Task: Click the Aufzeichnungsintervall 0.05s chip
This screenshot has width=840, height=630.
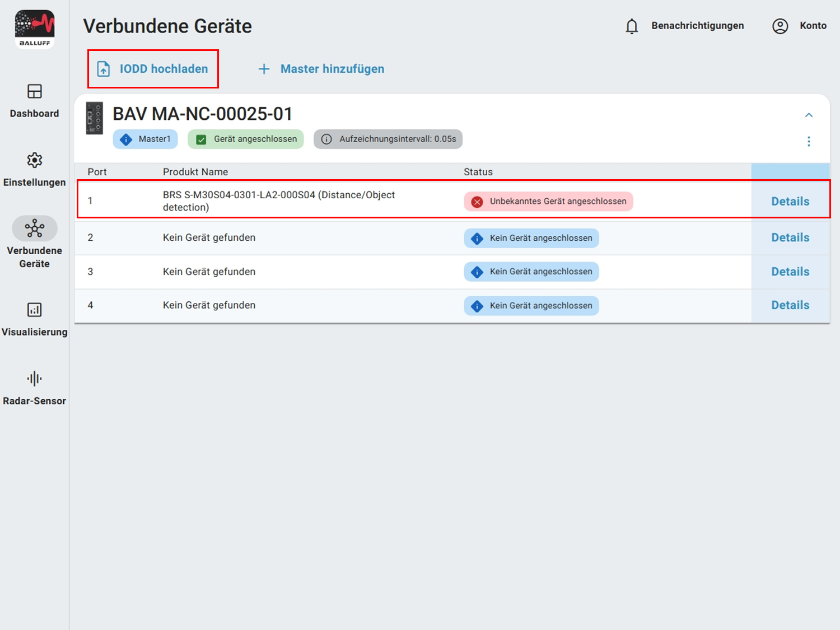Action: click(x=388, y=139)
